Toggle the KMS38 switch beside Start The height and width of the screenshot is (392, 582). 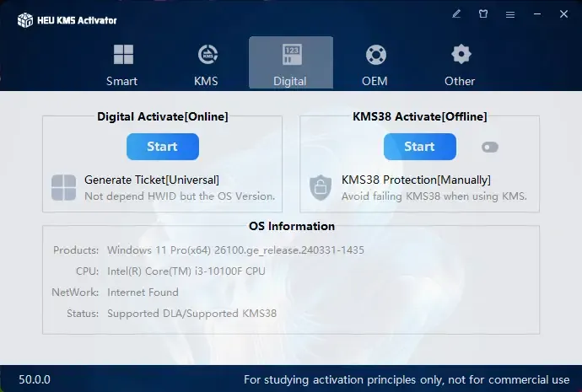pyautogui.click(x=490, y=148)
